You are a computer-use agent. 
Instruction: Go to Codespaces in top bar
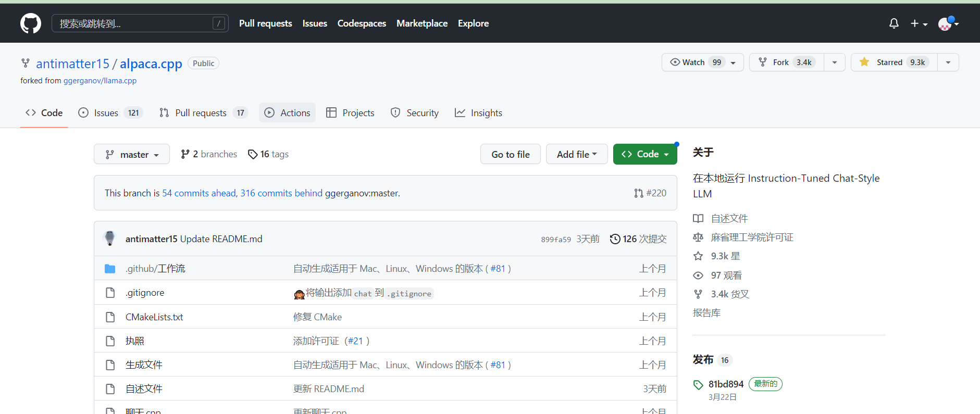[x=362, y=23]
